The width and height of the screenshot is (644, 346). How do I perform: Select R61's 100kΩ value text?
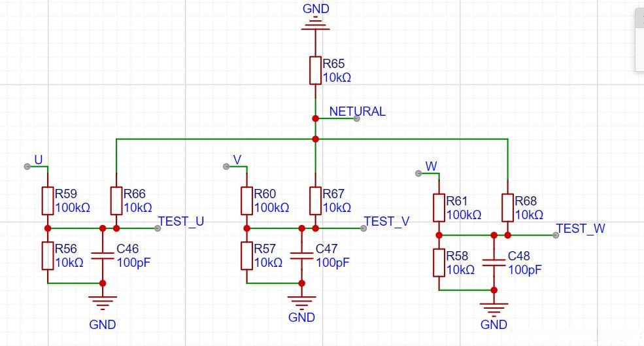tap(464, 215)
